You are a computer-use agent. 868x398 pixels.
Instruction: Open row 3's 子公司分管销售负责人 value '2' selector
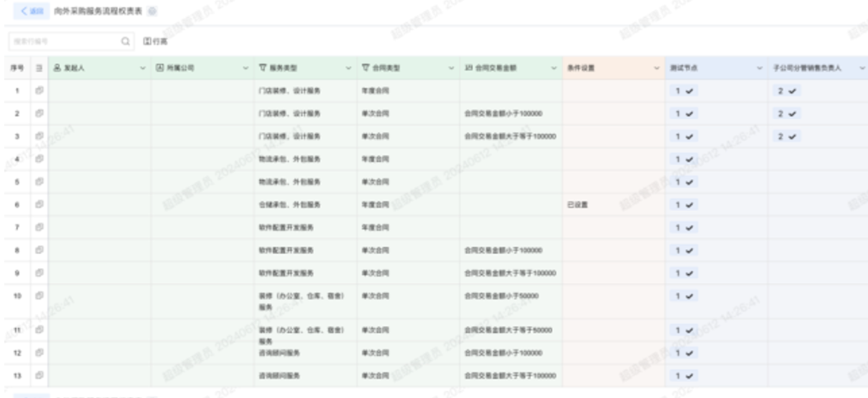click(787, 136)
